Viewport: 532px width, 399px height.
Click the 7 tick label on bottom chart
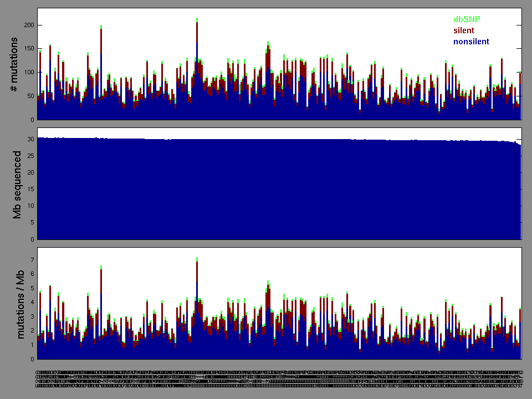point(33,260)
